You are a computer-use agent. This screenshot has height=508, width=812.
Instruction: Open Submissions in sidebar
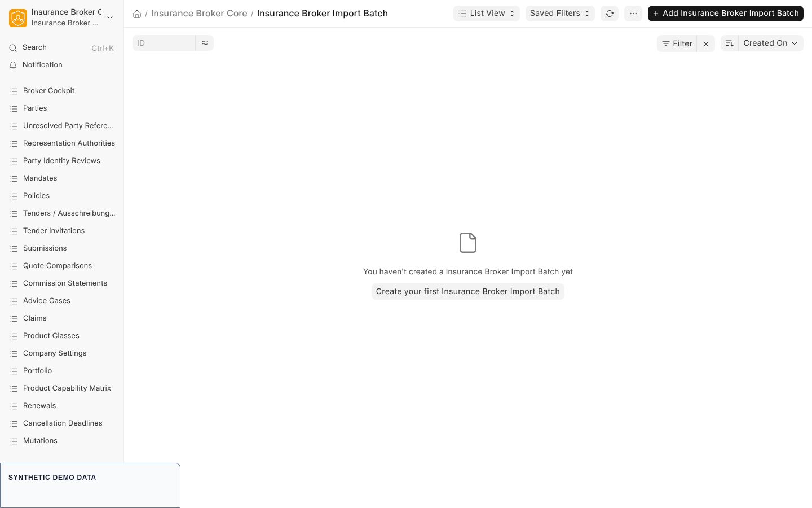(x=61, y=248)
